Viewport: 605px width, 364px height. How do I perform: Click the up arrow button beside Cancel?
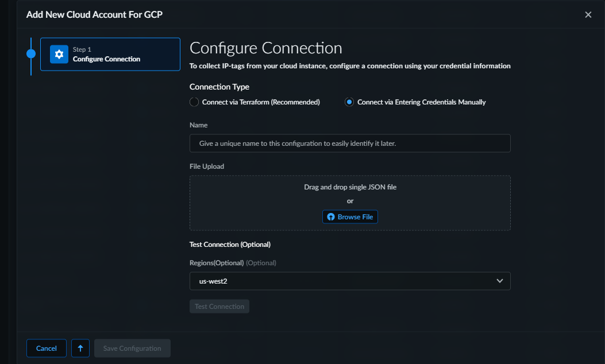[80, 348]
